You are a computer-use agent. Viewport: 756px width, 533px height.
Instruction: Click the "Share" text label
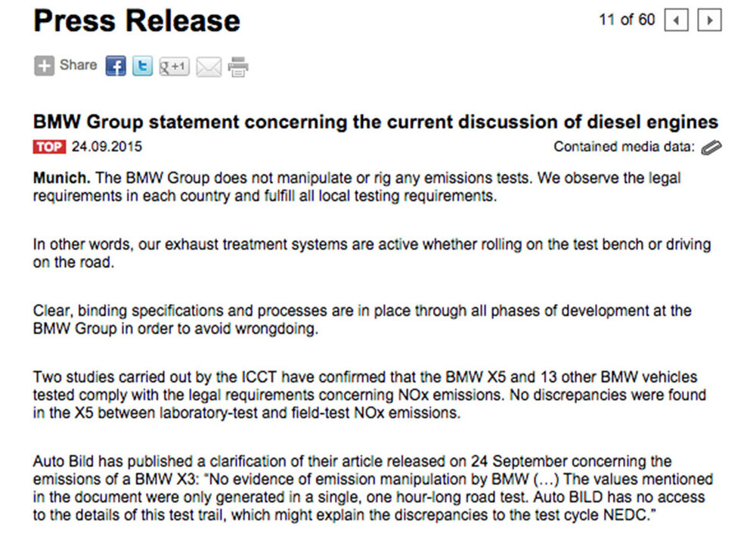(x=78, y=65)
